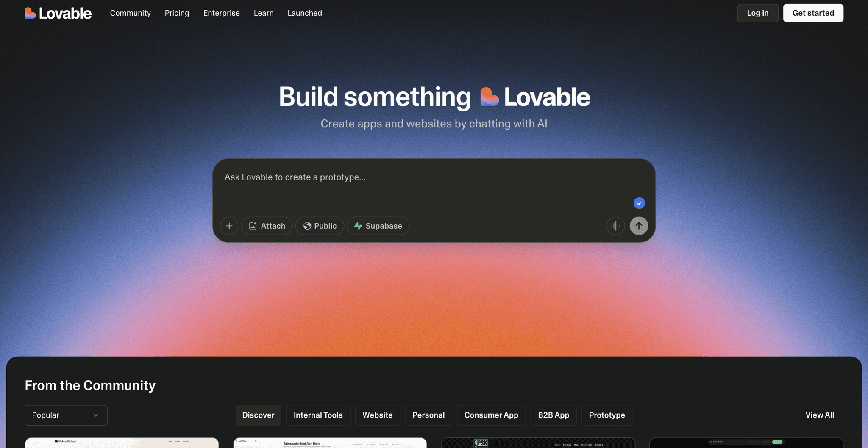This screenshot has height=448, width=868.
Task: Open the Internal Tools category
Action: (318, 415)
